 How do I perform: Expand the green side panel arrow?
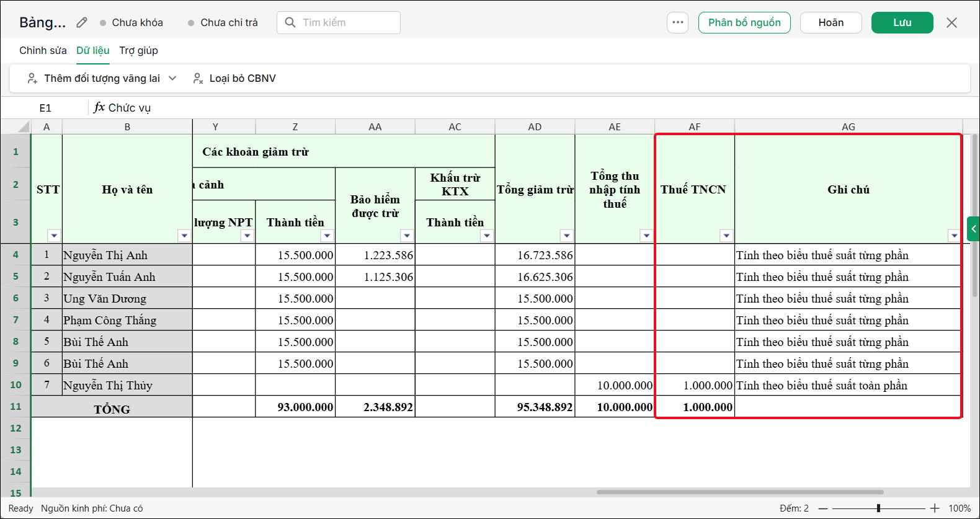pos(973,229)
